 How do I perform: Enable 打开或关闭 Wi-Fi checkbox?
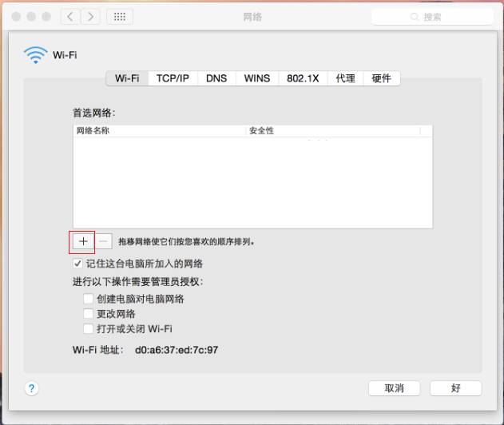click(x=88, y=328)
